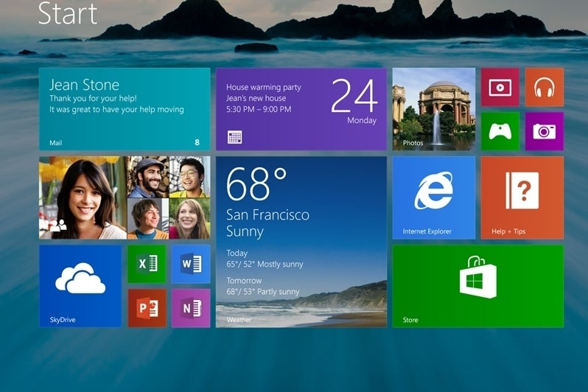
Task: Open the Photos tile
Action: [434, 109]
